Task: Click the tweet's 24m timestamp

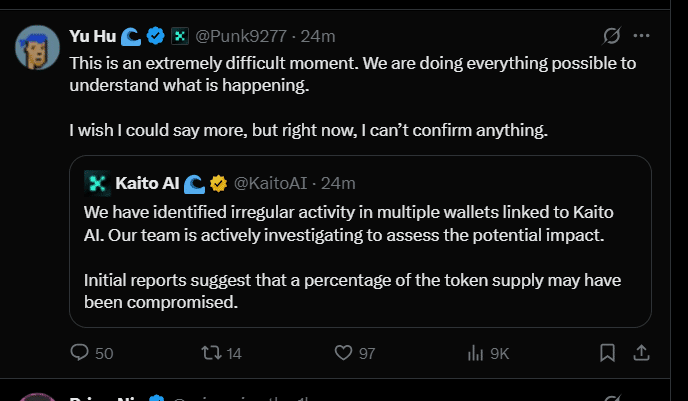Action: tap(319, 37)
